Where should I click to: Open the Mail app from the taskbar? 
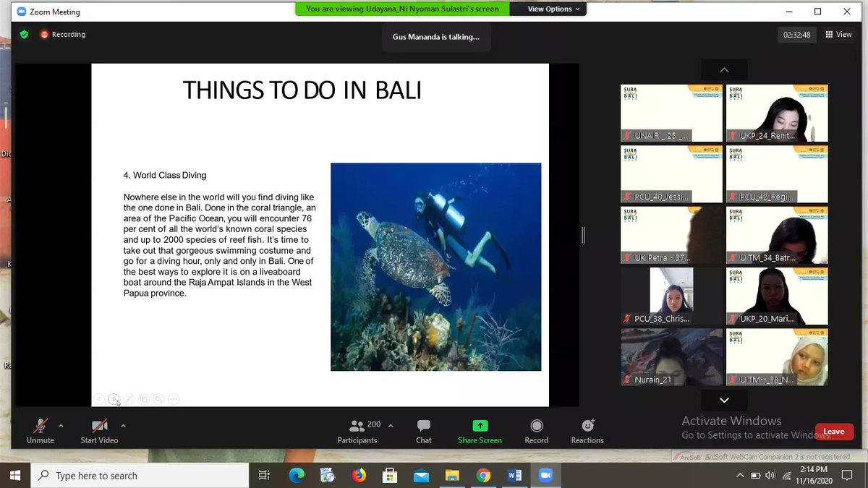(421, 475)
